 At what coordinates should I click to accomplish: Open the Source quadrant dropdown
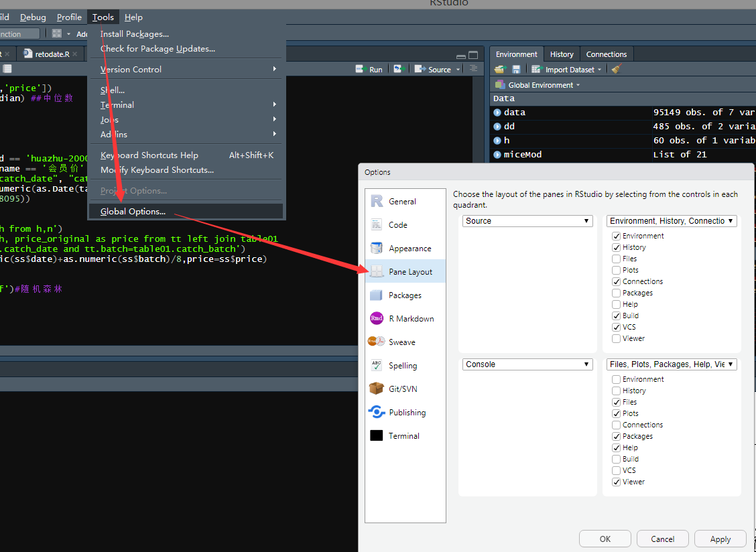point(527,221)
